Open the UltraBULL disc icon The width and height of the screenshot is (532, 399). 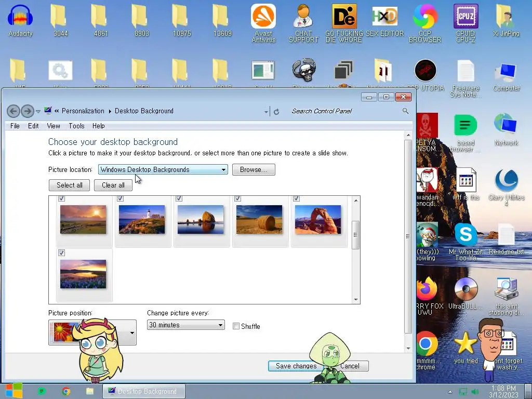tap(465, 294)
